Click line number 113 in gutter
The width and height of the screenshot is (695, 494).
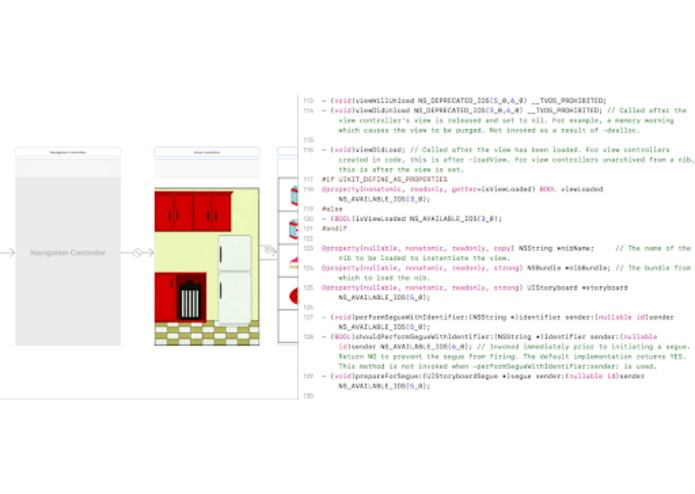click(x=308, y=101)
